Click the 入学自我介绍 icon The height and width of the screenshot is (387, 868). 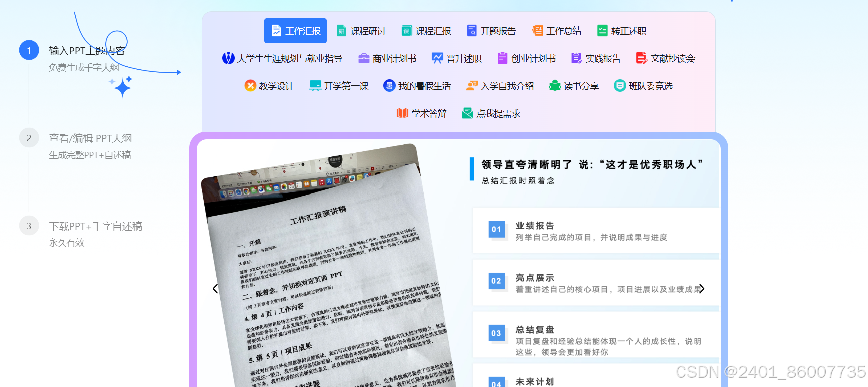point(472,86)
